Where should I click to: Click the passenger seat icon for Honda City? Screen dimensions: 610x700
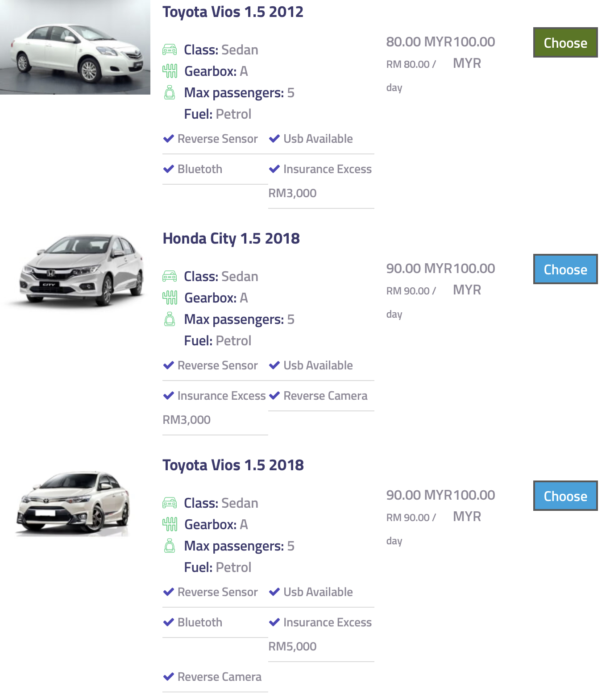(x=170, y=319)
